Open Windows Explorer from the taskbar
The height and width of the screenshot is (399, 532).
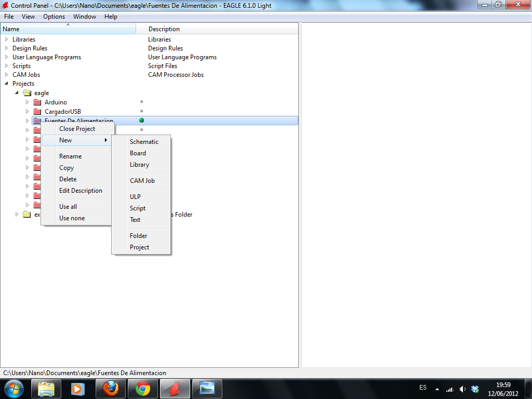click(46, 388)
